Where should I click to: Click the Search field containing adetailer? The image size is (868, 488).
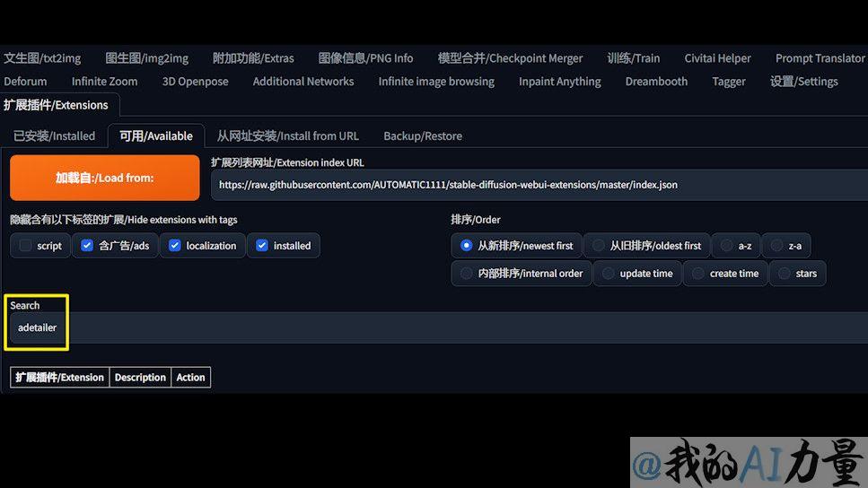(439, 327)
